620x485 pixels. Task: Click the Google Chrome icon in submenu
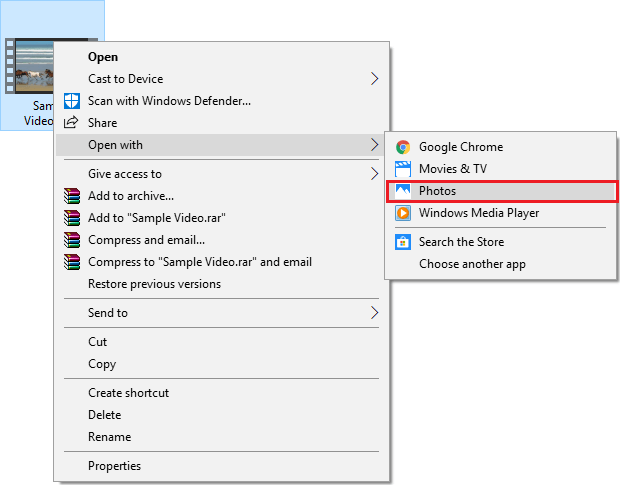[x=403, y=147]
